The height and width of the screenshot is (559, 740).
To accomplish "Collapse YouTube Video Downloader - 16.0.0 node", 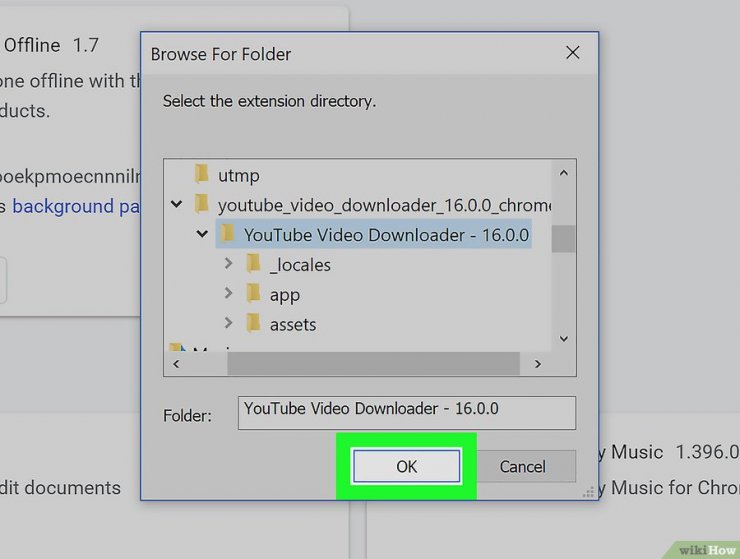I will coord(202,234).
